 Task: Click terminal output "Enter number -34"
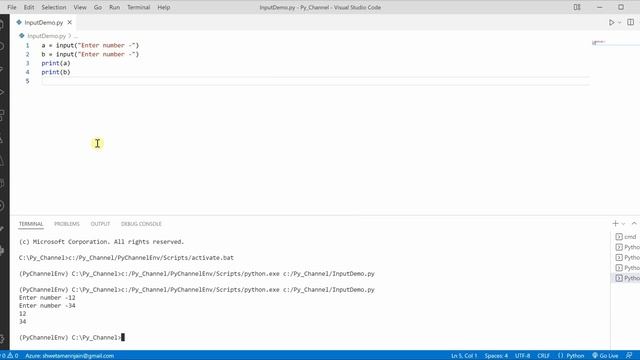[x=47, y=306]
